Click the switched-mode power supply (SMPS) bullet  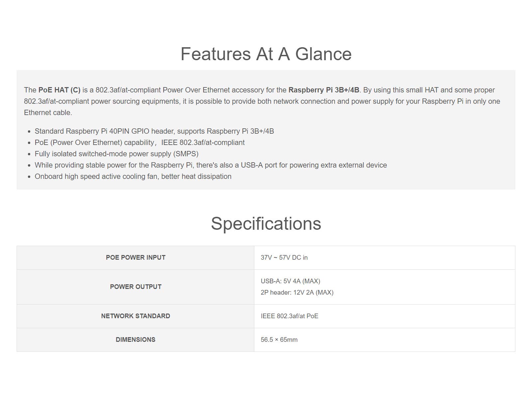click(x=116, y=154)
